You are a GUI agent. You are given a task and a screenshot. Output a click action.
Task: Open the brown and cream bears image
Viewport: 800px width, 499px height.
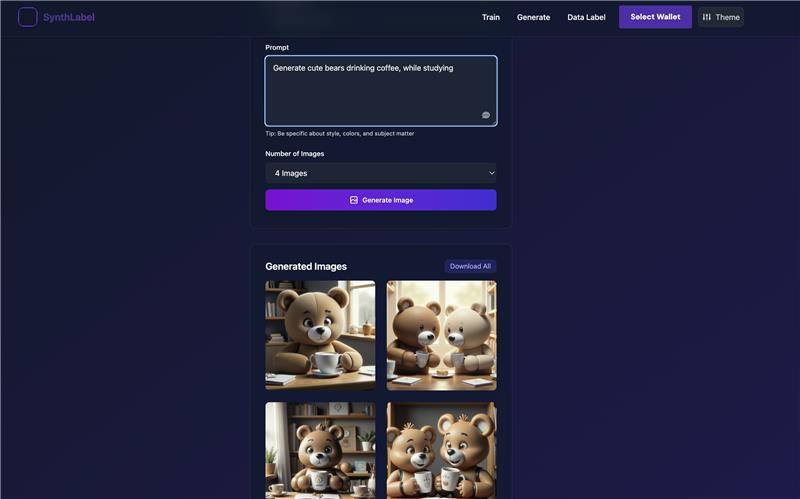point(441,335)
